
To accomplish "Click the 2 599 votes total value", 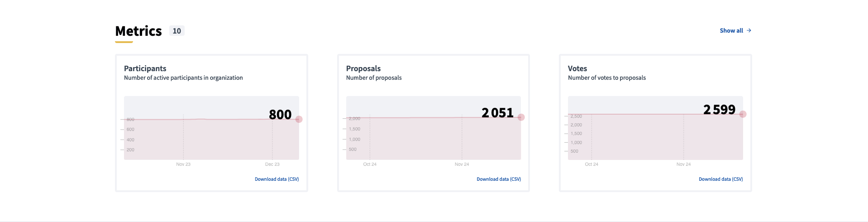I will point(719,110).
